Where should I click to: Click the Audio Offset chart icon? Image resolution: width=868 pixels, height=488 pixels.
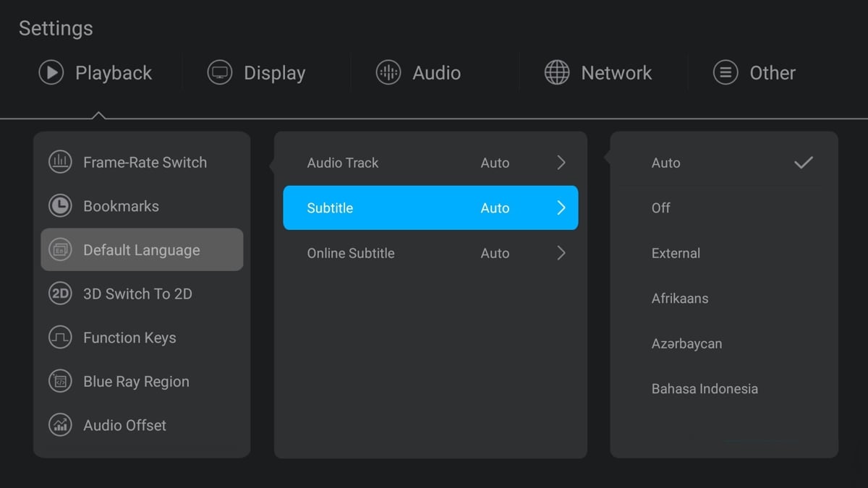[60, 425]
